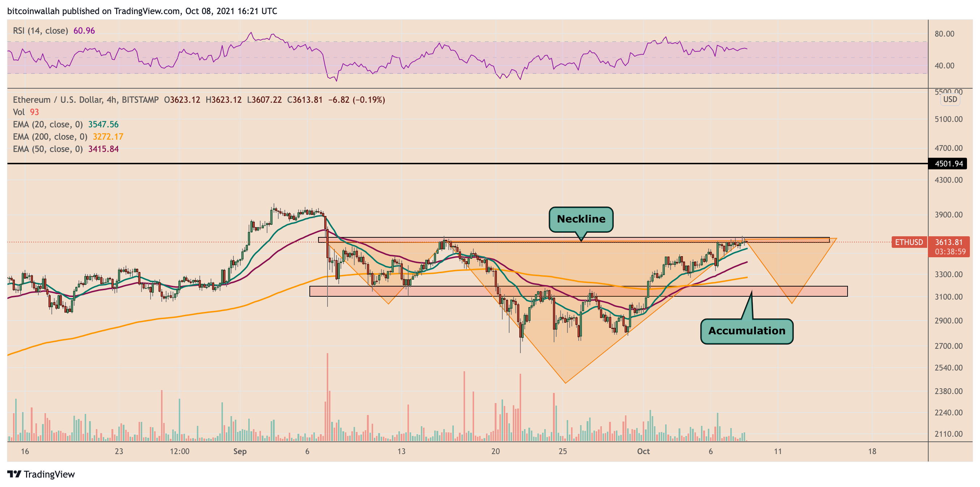Click the 3613.81 current price badge

tap(949, 242)
